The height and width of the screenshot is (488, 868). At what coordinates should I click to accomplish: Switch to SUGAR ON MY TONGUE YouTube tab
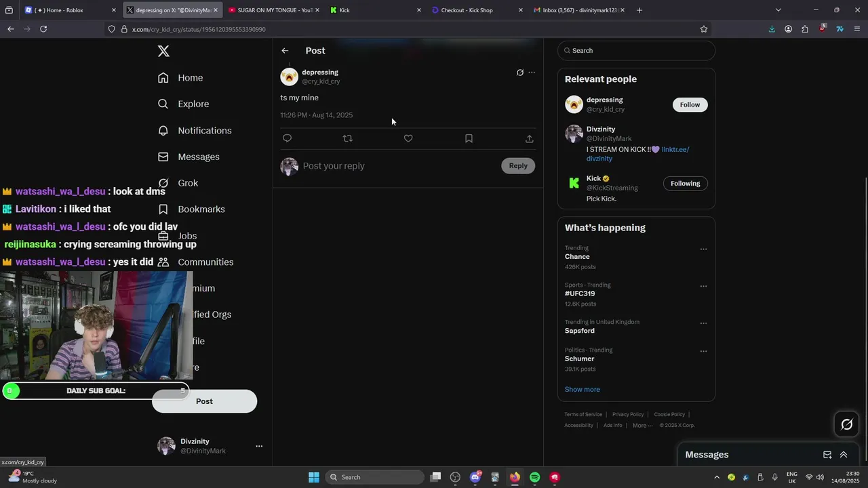(x=275, y=10)
